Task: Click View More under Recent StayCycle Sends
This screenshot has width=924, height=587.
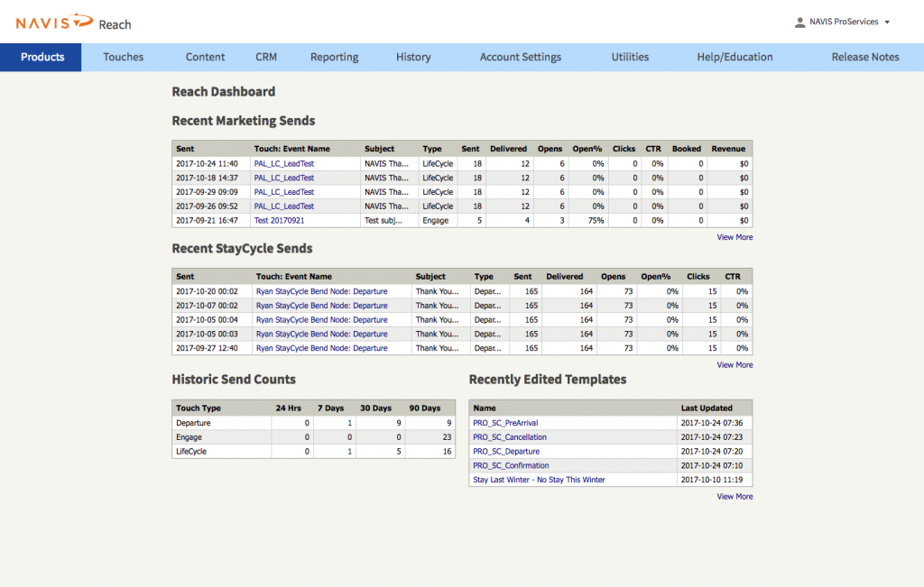Action: click(x=735, y=365)
